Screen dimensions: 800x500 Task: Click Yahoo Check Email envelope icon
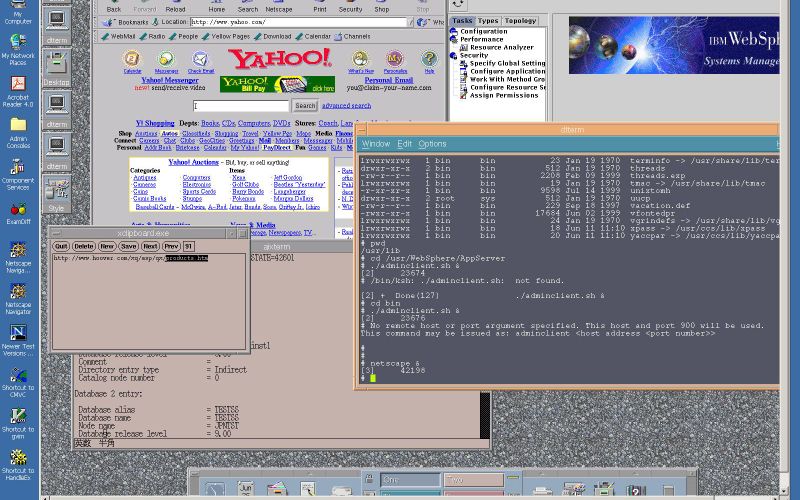[201, 59]
